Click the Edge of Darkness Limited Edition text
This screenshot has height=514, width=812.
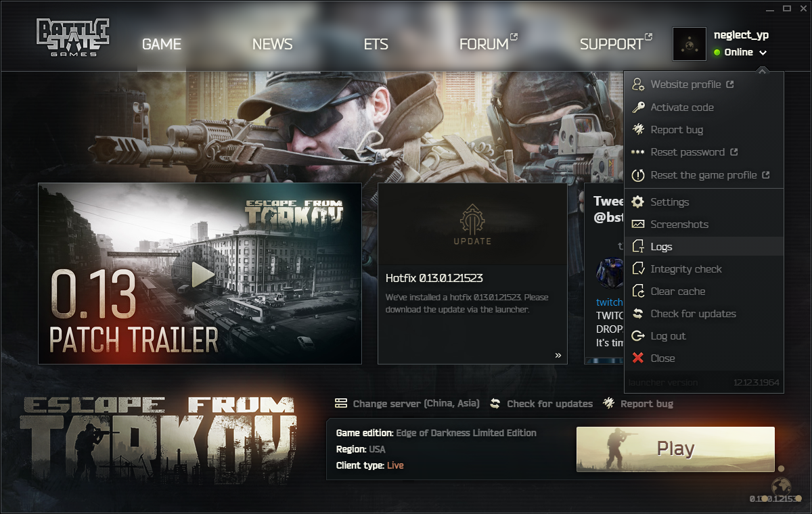(x=466, y=433)
